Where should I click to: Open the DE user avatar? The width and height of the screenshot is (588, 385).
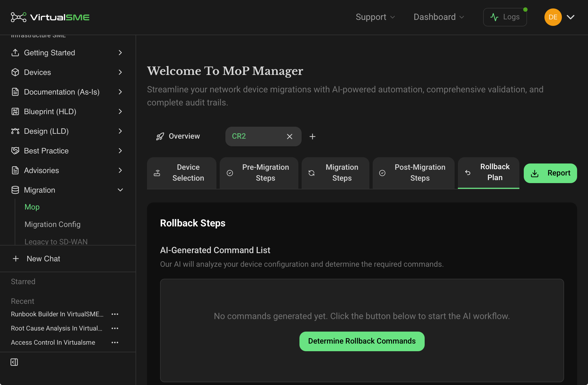pos(553,17)
